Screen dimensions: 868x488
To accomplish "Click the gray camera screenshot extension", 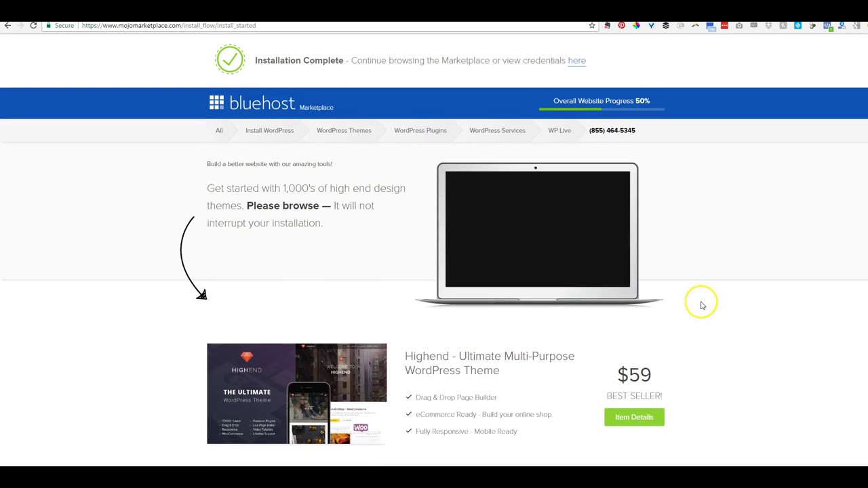I will pyautogui.click(x=739, y=26).
